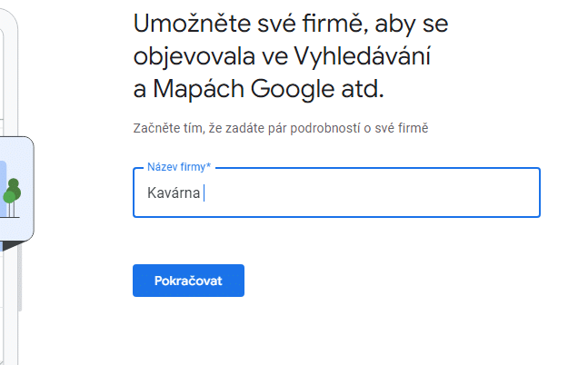Click the heading line 'objevovala ve Vyhledávání'
This screenshot has width=588, height=365.
[282, 56]
